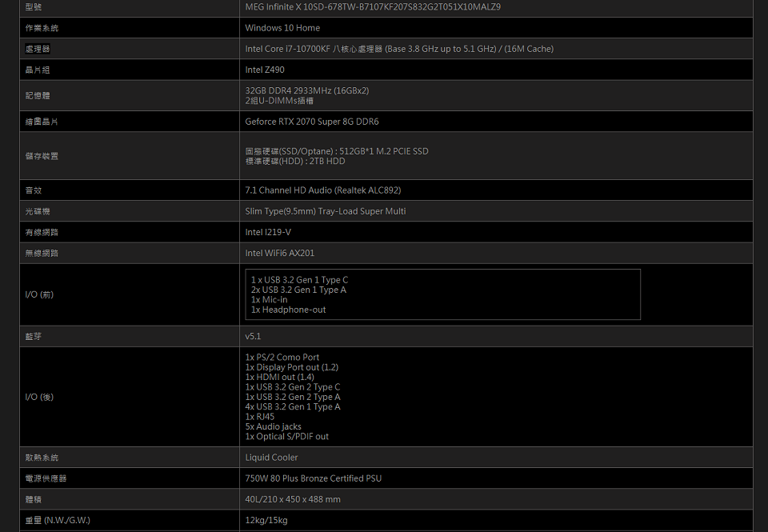Viewport: 768px width, 532px height.
Task: Click the v5.1 Bluetooth value
Action: tap(254, 337)
